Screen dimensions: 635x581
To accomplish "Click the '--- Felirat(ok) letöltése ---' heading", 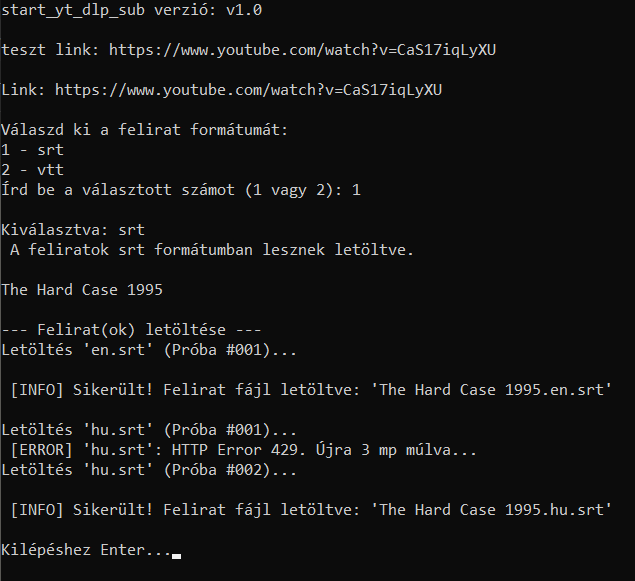I will click(x=131, y=330).
